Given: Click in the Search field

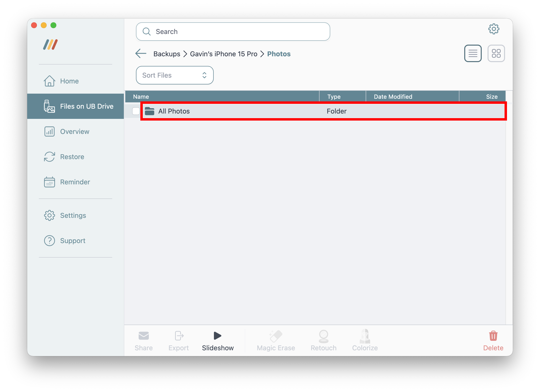Looking at the screenshot, I should click(x=233, y=32).
